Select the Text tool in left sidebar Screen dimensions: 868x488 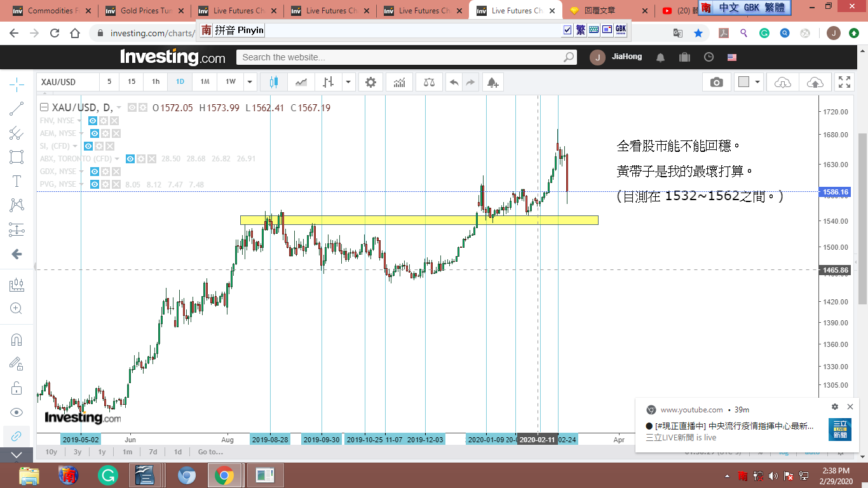[x=17, y=181]
